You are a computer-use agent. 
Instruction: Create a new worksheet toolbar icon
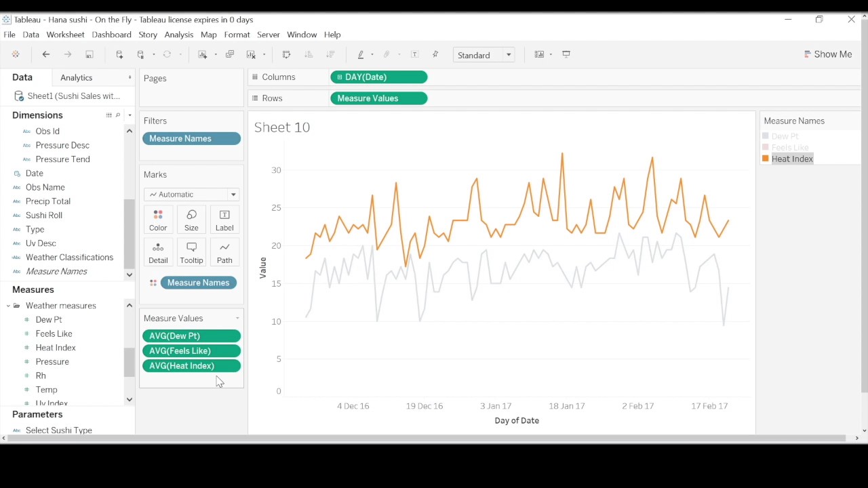[202, 55]
